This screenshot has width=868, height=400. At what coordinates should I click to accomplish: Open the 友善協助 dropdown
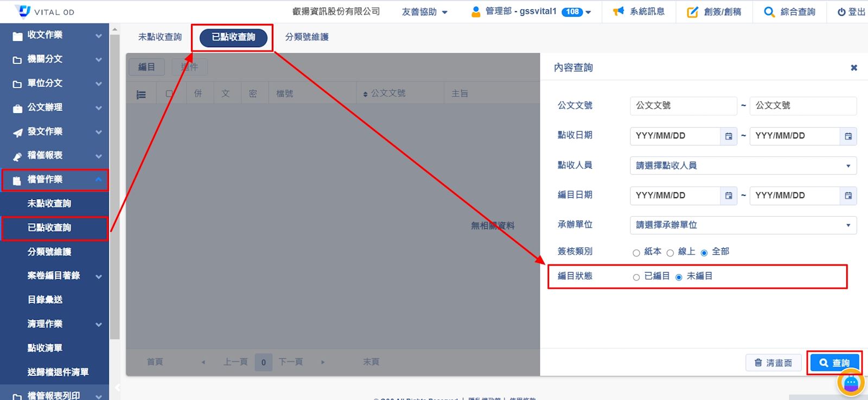coord(425,12)
